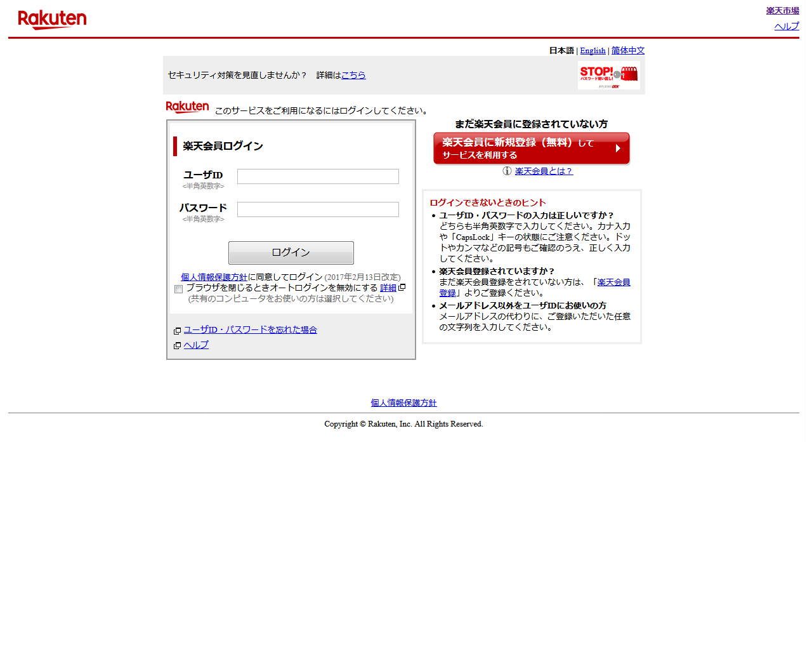Image resolution: width=812 pixels, height=650 pixels.
Task: Switch language to 简体中文
Action: [x=628, y=51]
